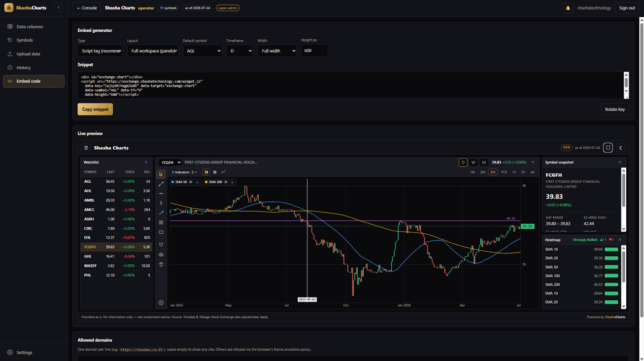Close the FCGFH chart panel

533,162
